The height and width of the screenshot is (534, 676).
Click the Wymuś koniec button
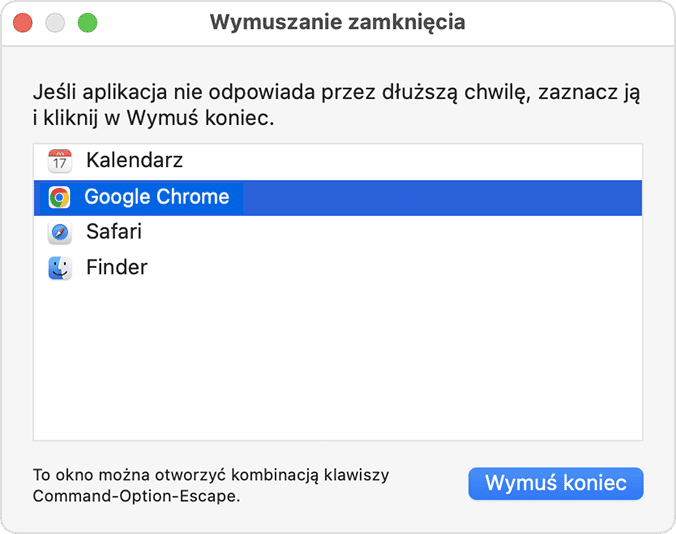point(556,483)
